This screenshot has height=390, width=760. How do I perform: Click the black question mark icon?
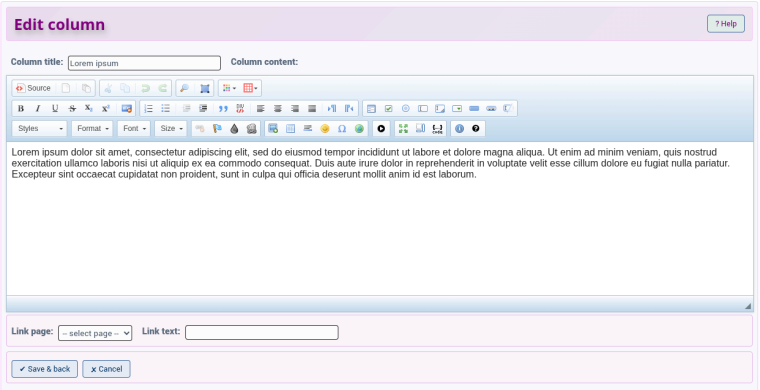[475, 128]
